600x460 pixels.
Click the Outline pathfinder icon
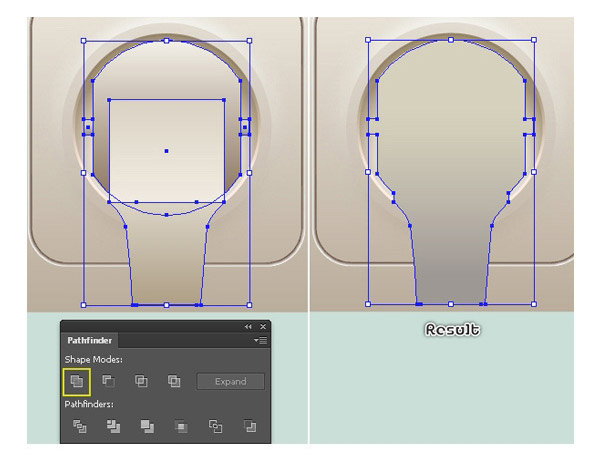pyautogui.click(x=215, y=426)
